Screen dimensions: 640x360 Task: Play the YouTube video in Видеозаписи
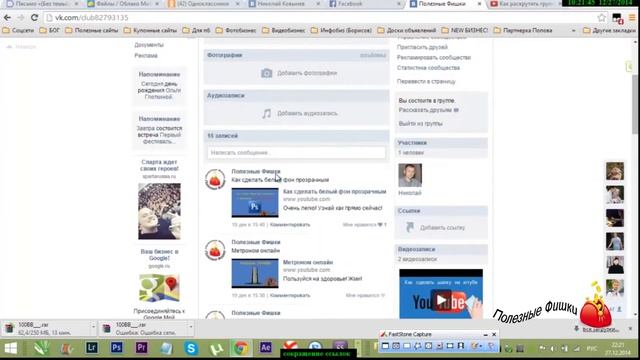click(x=441, y=300)
